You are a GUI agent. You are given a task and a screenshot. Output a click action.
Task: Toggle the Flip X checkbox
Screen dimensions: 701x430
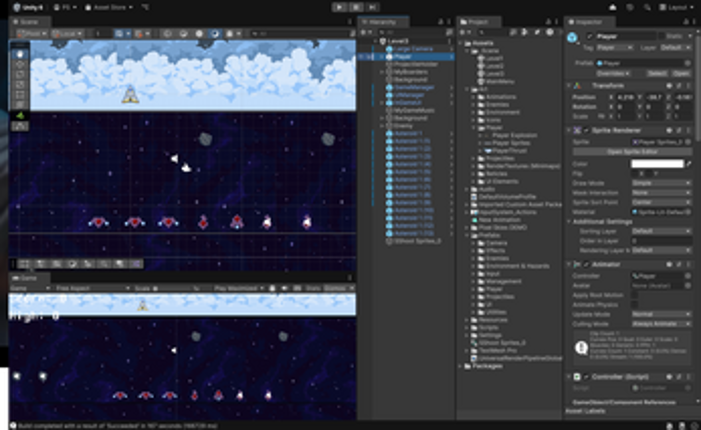pos(635,173)
